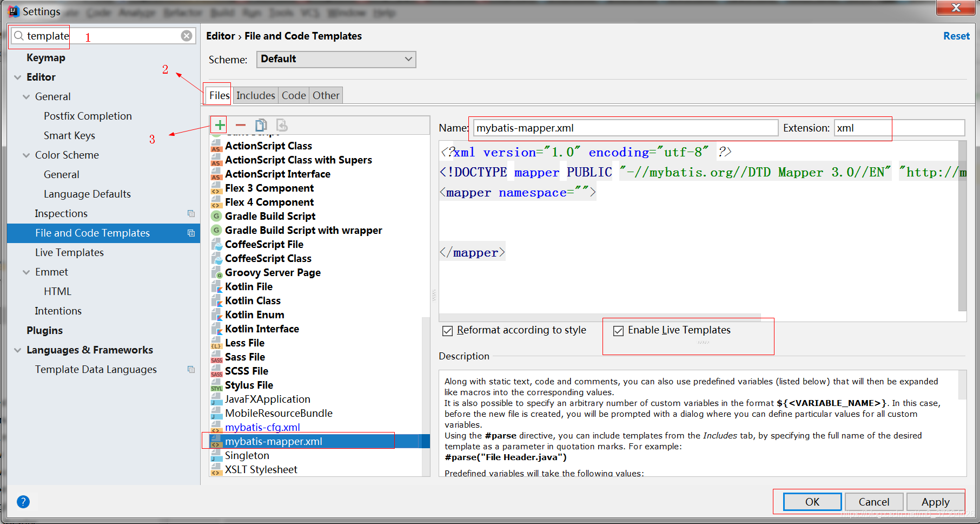980x524 pixels.
Task: Open Language Defaults settings
Action: click(x=87, y=194)
